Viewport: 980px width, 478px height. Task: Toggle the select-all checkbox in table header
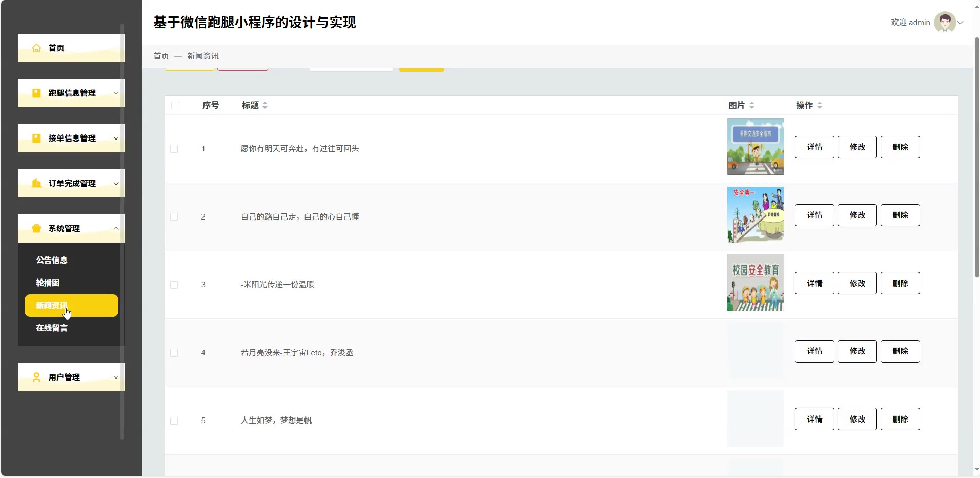pos(175,106)
